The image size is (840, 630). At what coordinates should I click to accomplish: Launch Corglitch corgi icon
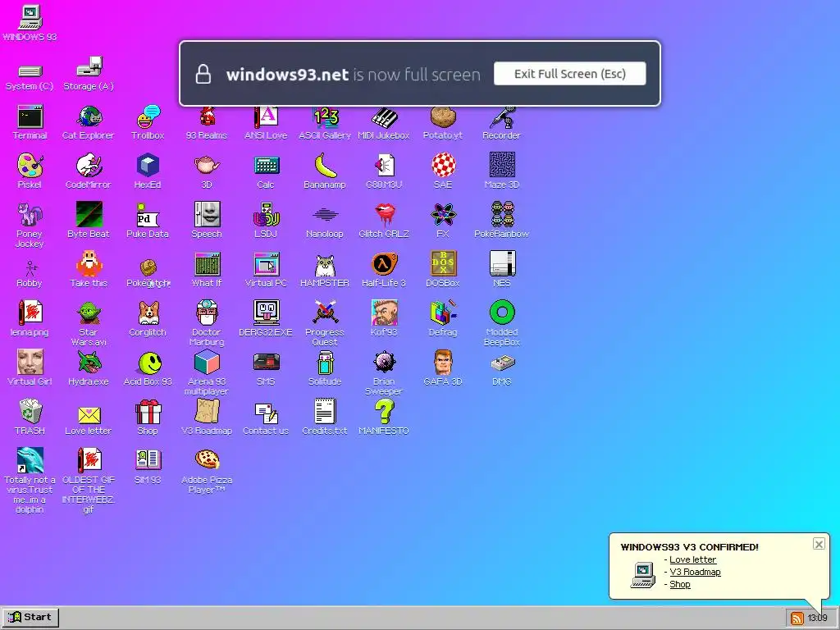148,313
